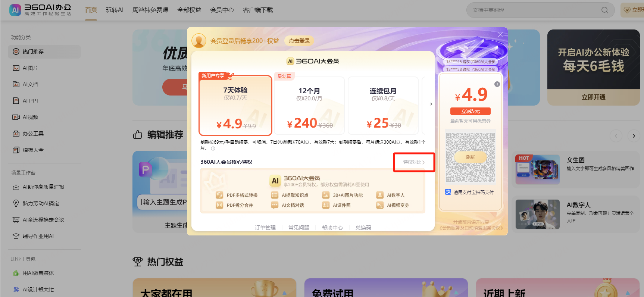This screenshot has height=297, width=644.
Task: Click the info icon on the payment card
Action: [x=497, y=84]
